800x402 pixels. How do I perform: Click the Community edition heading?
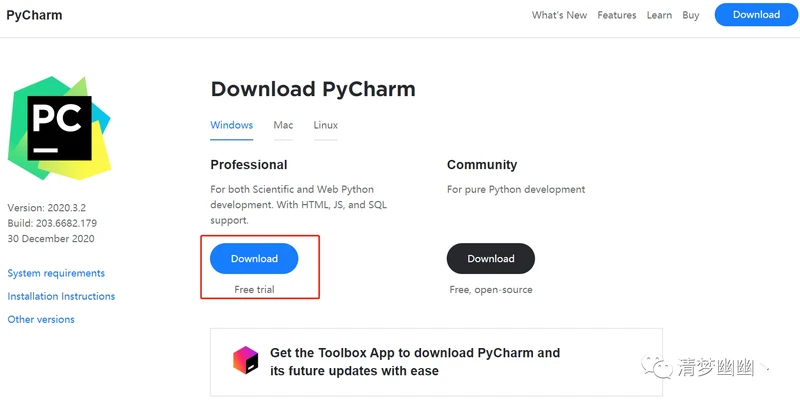click(481, 164)
